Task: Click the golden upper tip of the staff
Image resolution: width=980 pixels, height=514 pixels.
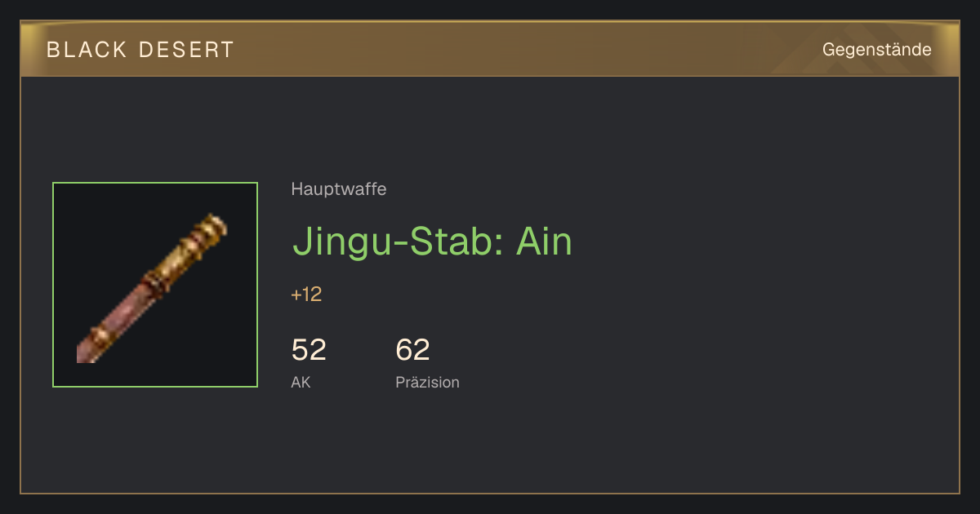Action: [x=211, y=228]
